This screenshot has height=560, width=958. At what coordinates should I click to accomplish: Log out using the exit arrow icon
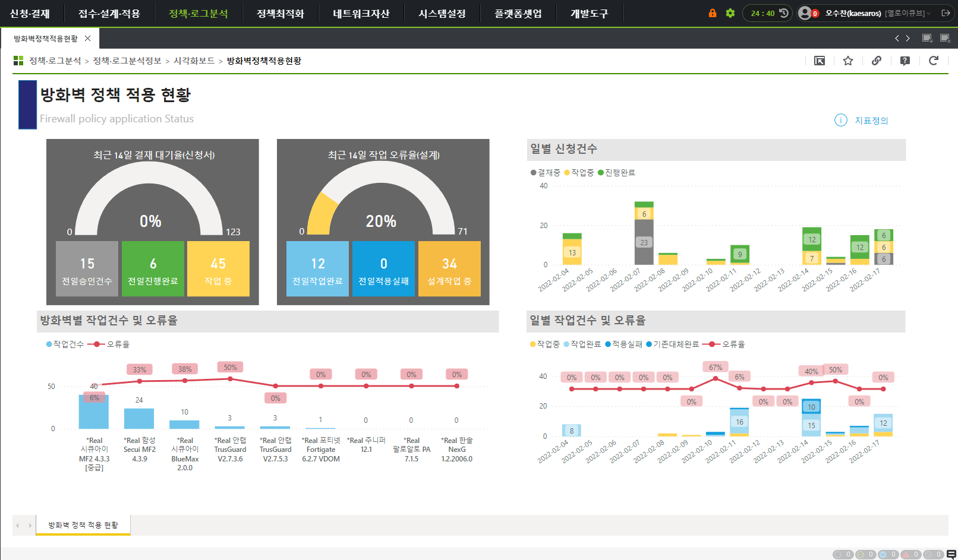tap(946, 13)
